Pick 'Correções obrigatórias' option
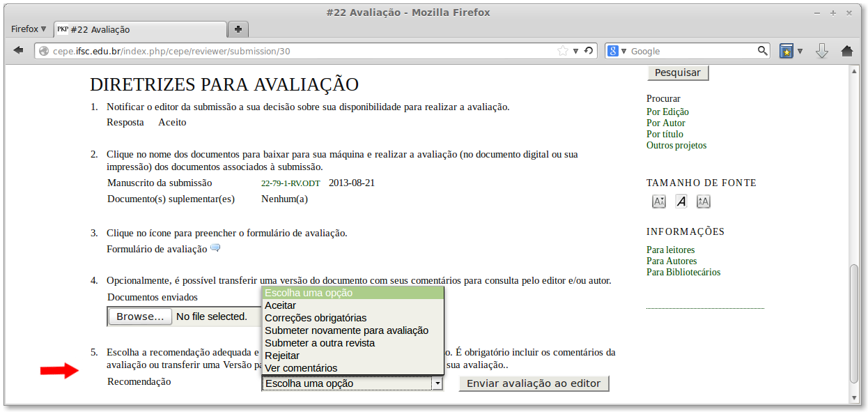Screen dimensions: 868x412 [x=315, y=318]
